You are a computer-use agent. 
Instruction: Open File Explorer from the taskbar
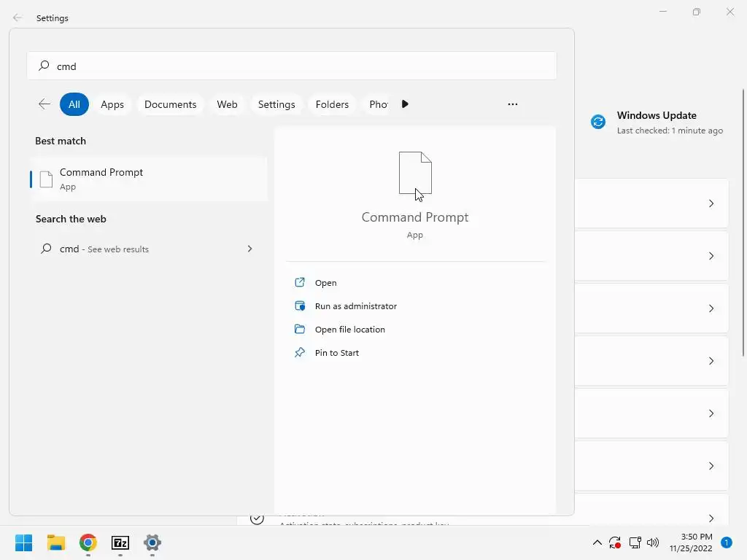pyautogui.click(x=55, y=542)
